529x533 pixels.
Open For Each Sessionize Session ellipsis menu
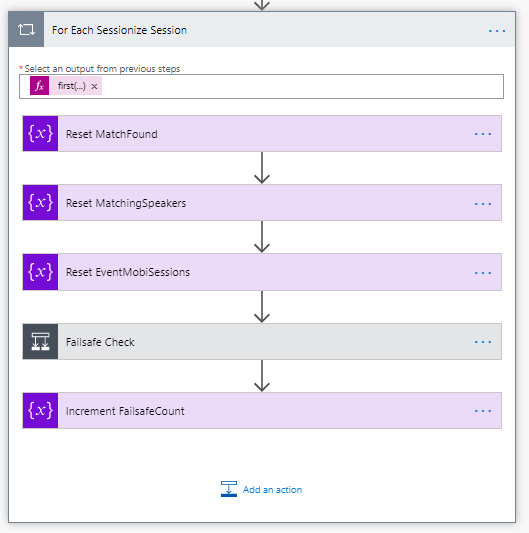(497, 31)
